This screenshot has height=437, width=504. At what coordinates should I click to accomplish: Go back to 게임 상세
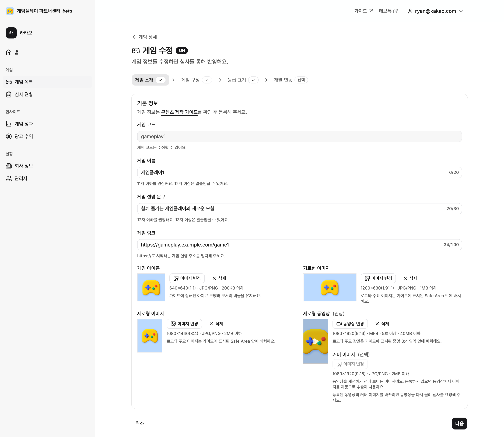coord(144,37)
